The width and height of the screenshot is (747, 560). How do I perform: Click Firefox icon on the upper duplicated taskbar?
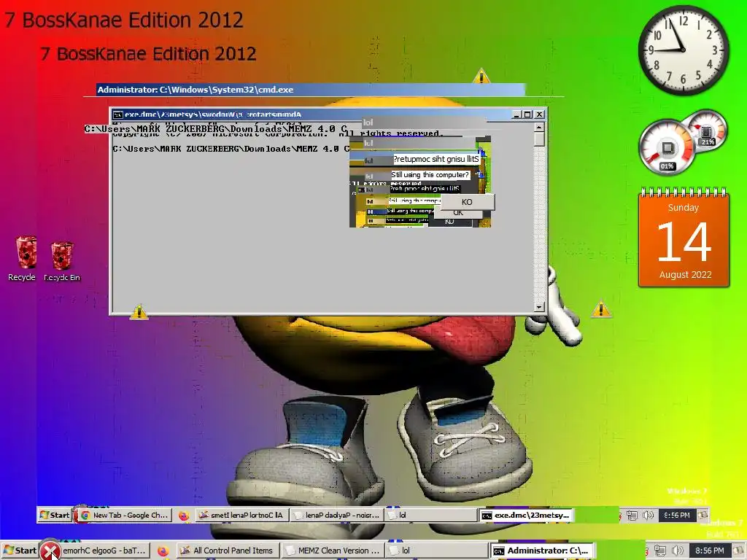[x=183, y=516]
